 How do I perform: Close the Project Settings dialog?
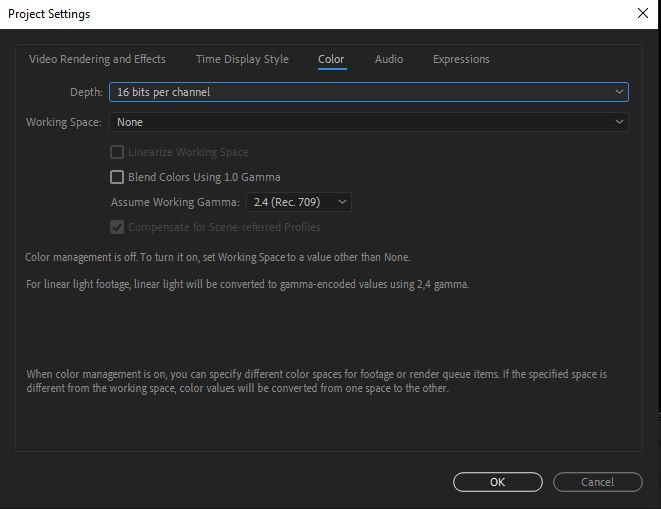click(642, 13)
